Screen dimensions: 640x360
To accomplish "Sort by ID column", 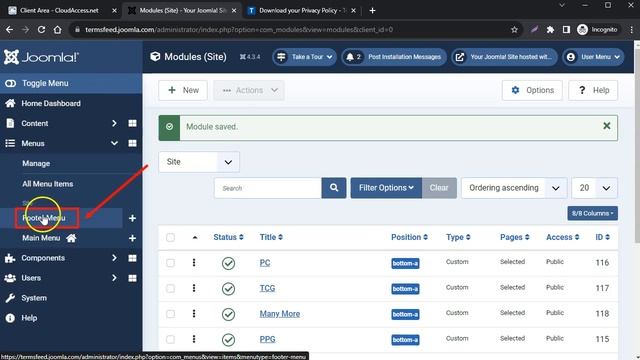I will click(602, 237).
